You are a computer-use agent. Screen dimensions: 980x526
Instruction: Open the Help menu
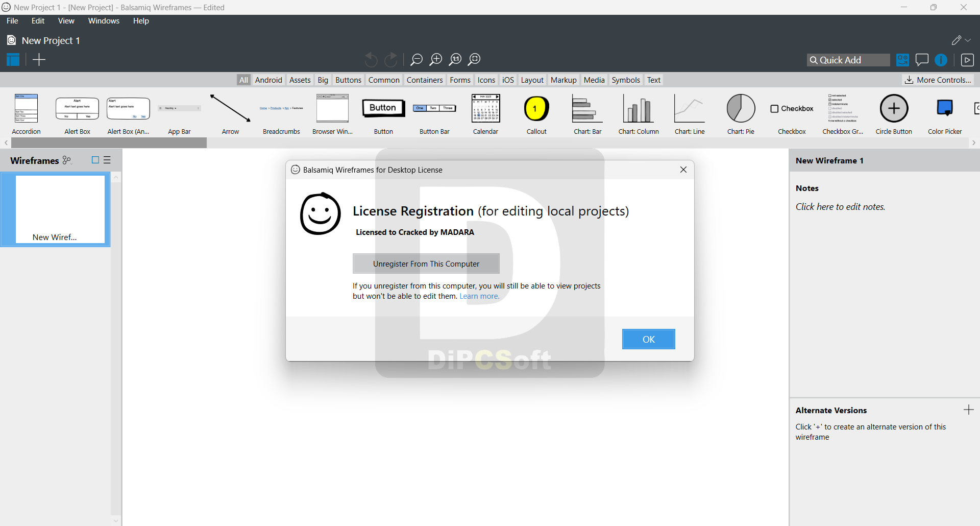[141, 21]
